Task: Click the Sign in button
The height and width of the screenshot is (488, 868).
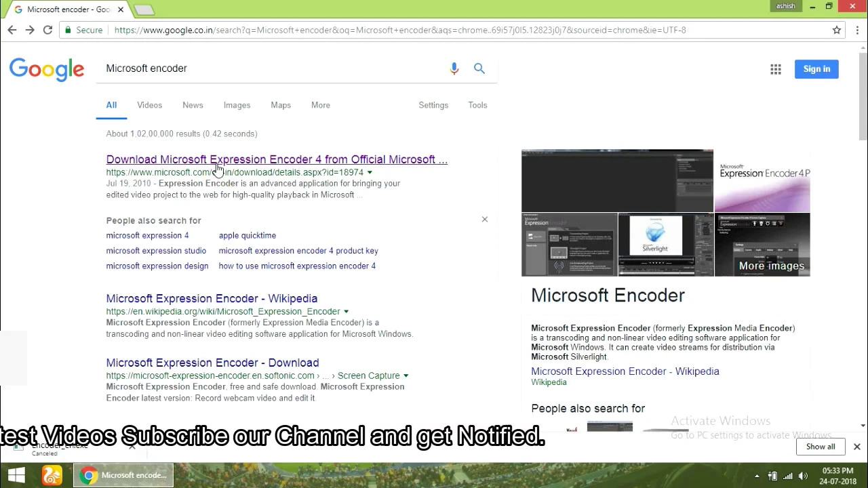Action: tap(816, 69)
